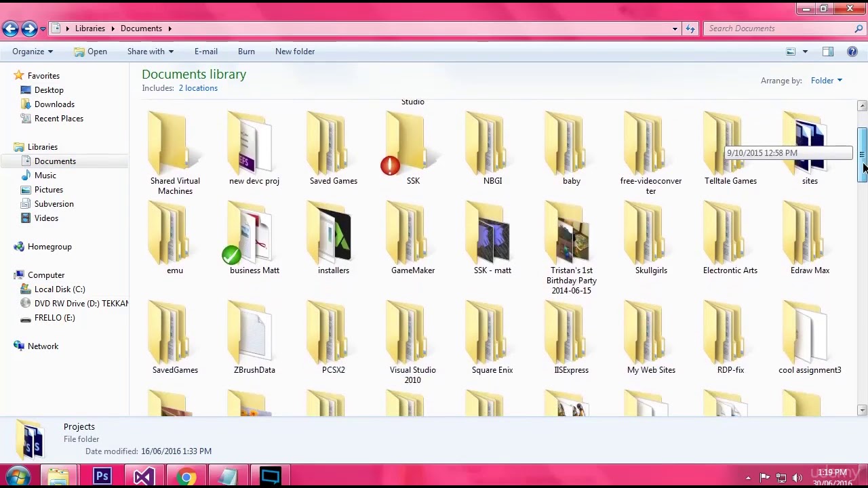
Task: Select the Edraw Max folder
Action: click(x=810, y=239)
